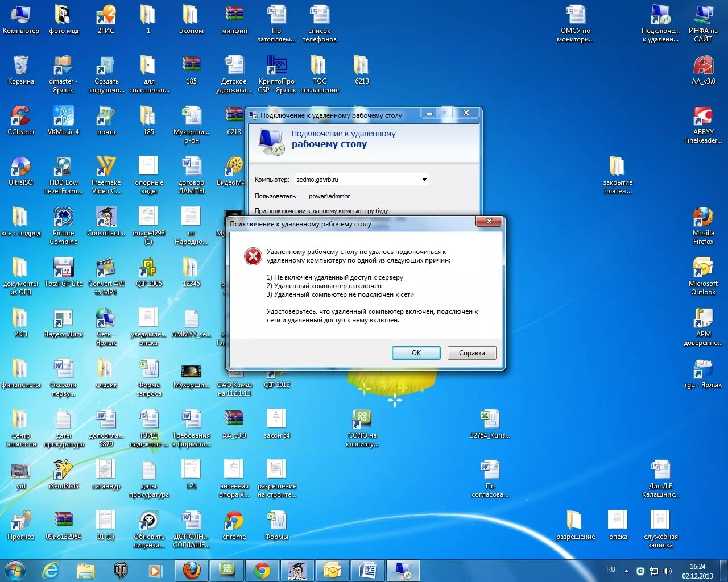Select the UltraISO desktop icon
728x582 pixels.
pos(21,171)
